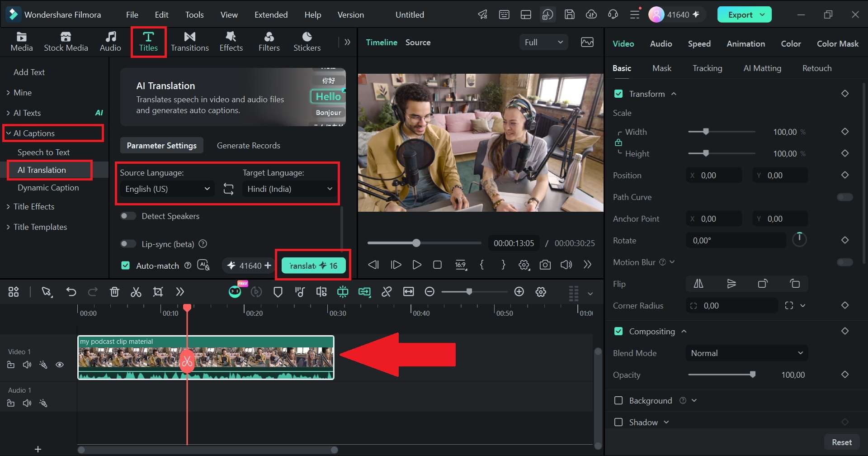Open the Media library tab

22,42
